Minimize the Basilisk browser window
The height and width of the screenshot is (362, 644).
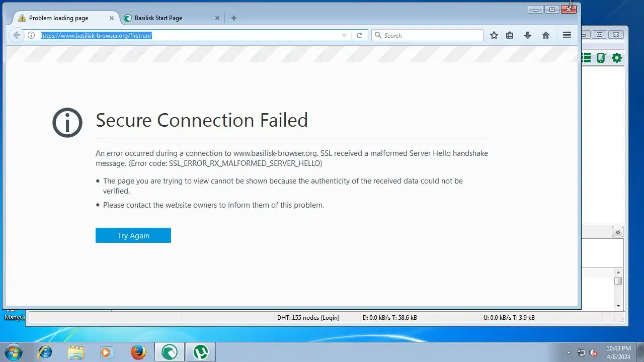point(536,10)
